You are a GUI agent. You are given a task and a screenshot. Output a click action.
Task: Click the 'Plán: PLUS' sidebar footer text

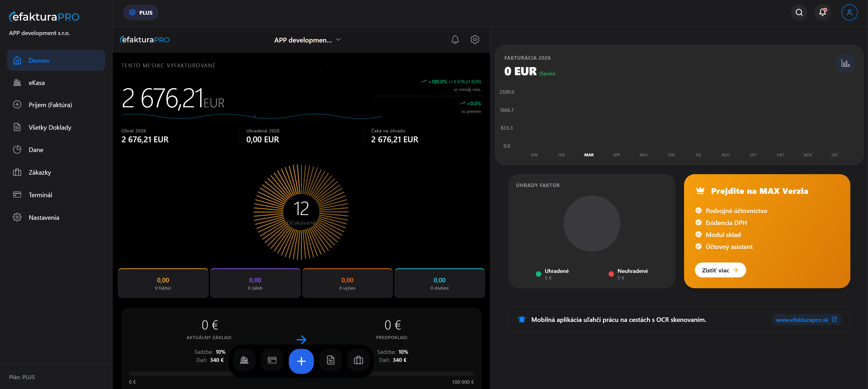[x=22, y=377]
